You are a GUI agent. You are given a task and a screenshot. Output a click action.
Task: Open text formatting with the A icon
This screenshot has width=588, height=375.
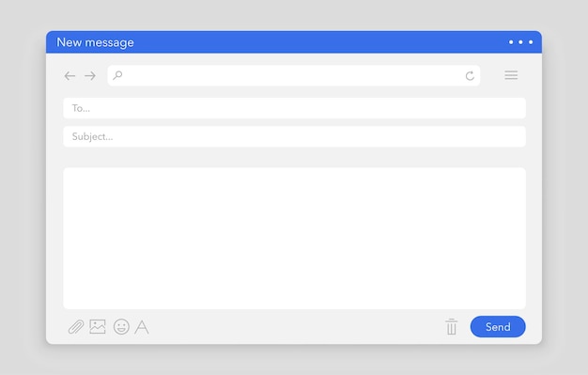pyautogui.click(x=142, y=327)
